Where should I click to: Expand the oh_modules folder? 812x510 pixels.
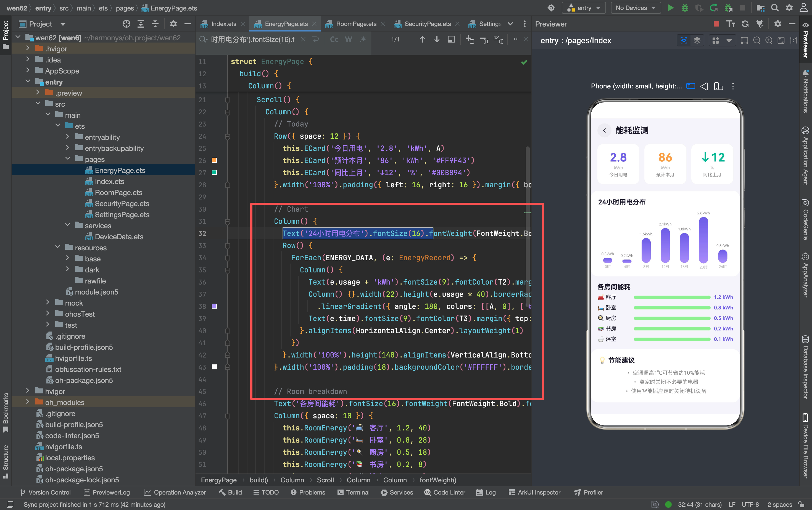tap(28, 402)
